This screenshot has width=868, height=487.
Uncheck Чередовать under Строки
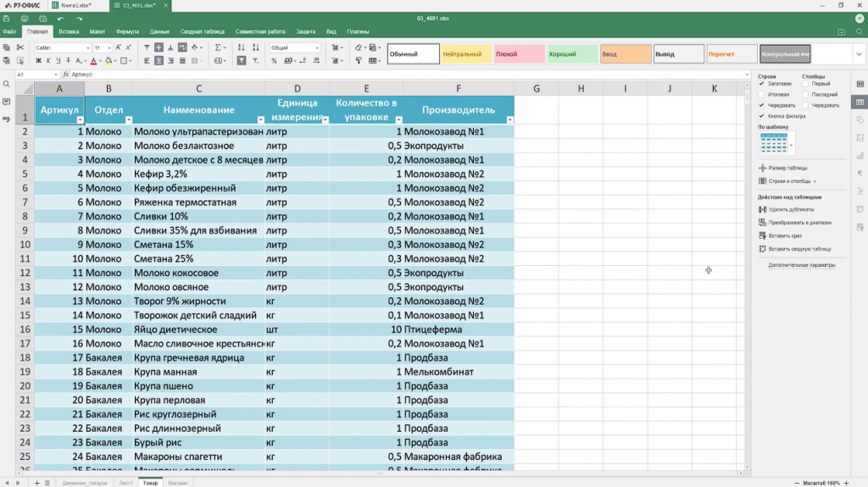[x=761, y=105]
